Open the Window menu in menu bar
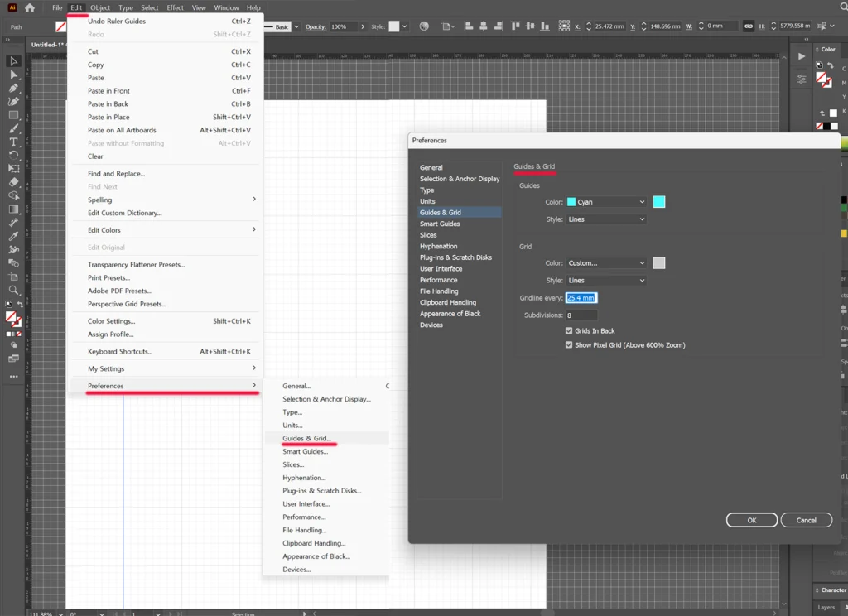 [x=226, y=7]
